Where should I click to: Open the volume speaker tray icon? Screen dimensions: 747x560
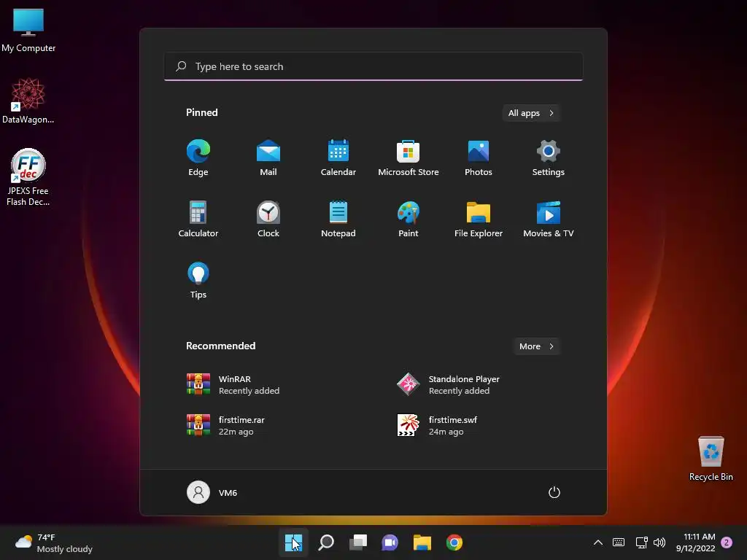[x=659, y=542]
